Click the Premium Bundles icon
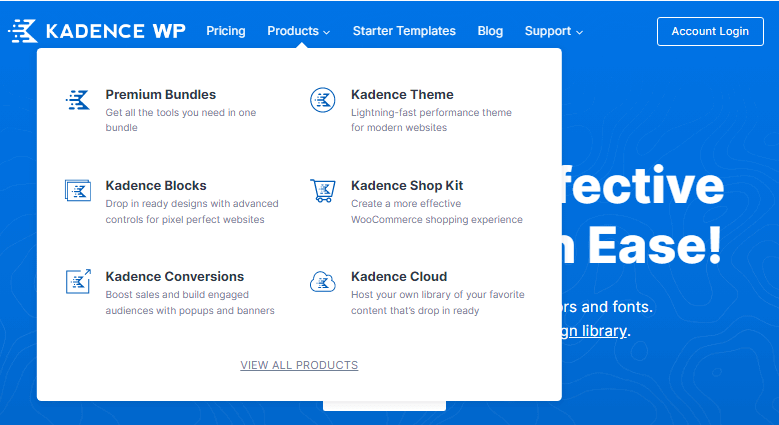The width and height of the screenshot is (779, 425). pos(77,100)
